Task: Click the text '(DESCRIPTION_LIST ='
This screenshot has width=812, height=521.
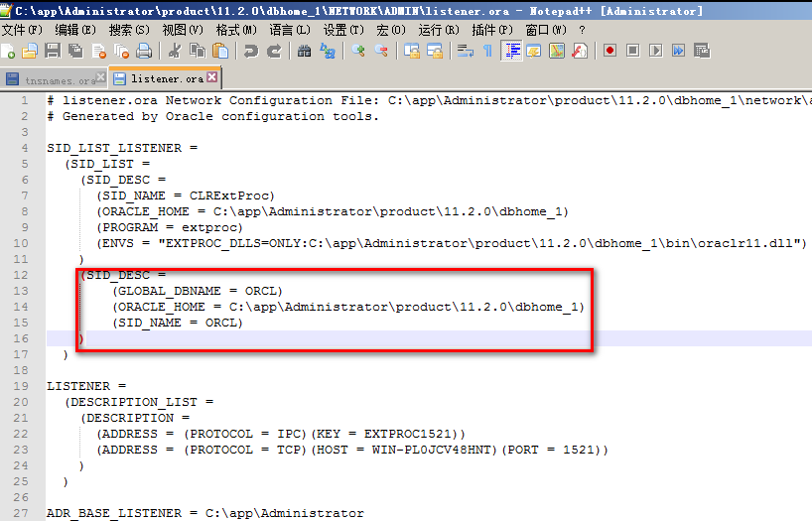Action: pyautogui.click(x=139, y=402)
